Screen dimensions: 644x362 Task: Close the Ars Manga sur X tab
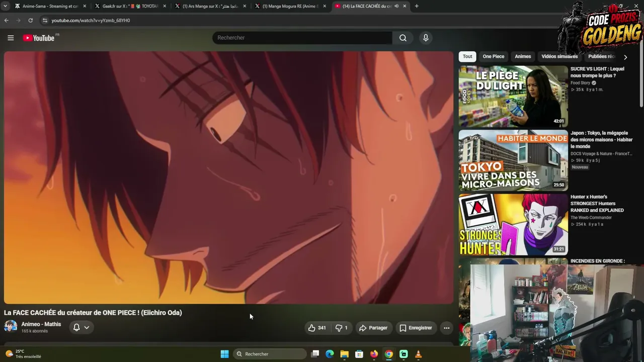pos(245,6)
